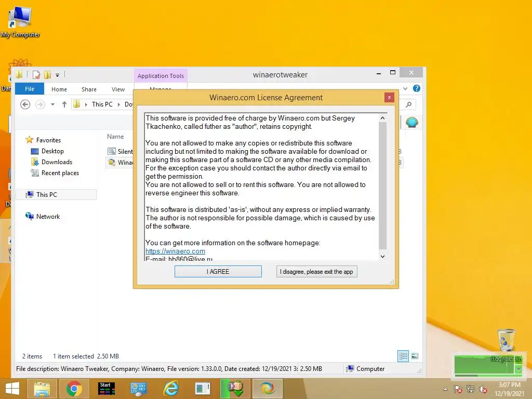This screenshot has width=532, height=399.
Task: Select This PC in the navigation pane
Action: pos(57,194)
